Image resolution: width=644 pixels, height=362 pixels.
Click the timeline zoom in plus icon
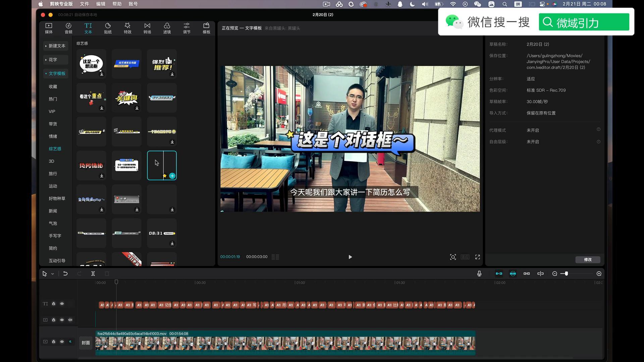599,274
